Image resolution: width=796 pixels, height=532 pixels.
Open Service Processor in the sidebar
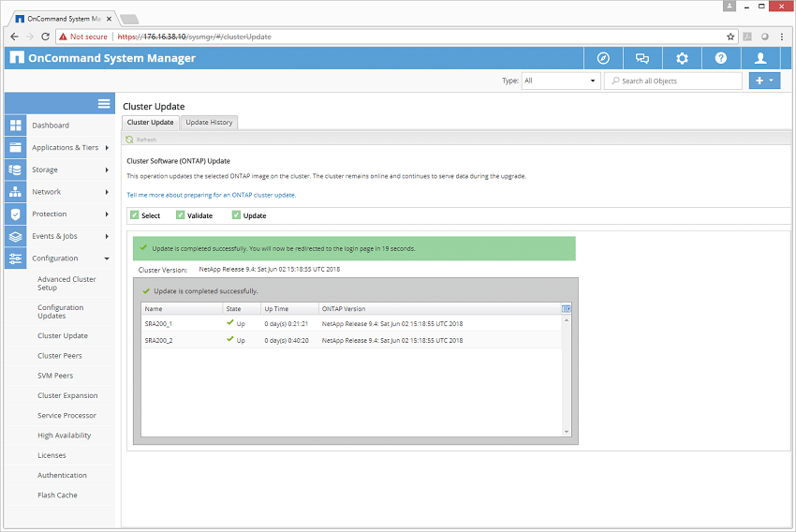[x=67, y=415]
